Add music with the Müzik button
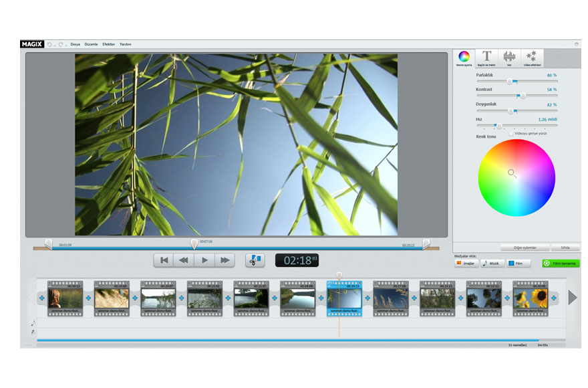588x388 pixels. pyautogui.click(x=492, y=264)
